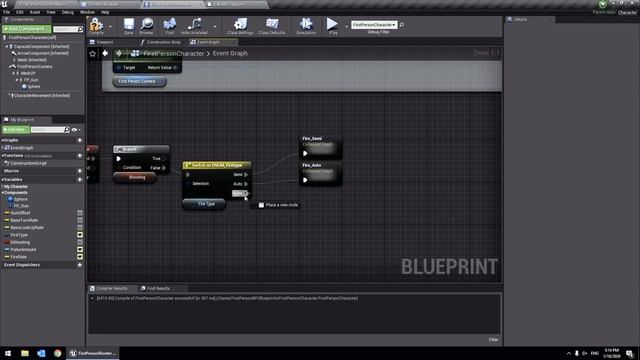Open Browse in the toolbar
The height and width of the screenshot is (360, 640).
pos(147,26)
